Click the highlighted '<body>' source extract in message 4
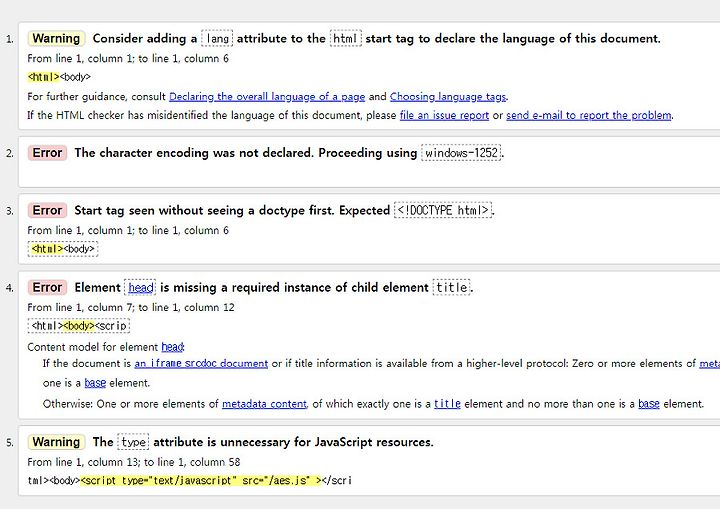The image size is (720, 509). [79, 326]
